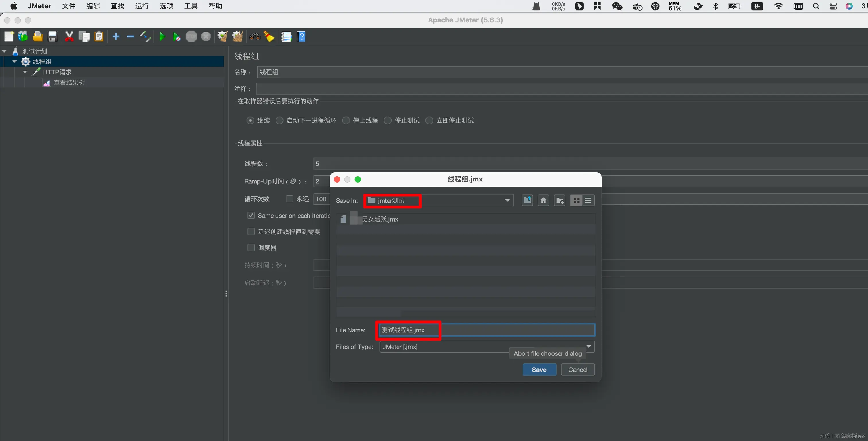
Task: Select the 停止线程 radio option
Action: pos(346,120)
